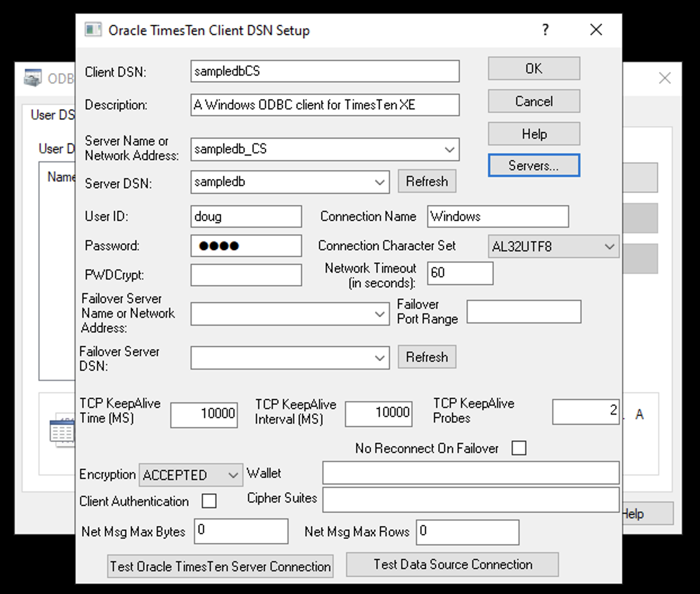Toggle No Reconnect On Failover off again

(x=519, y=447)
